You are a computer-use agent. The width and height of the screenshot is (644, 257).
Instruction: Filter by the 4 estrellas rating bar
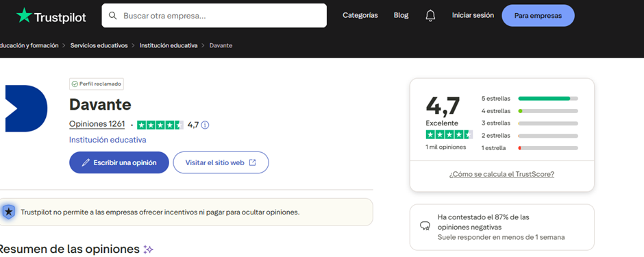(x=530, y=111)
